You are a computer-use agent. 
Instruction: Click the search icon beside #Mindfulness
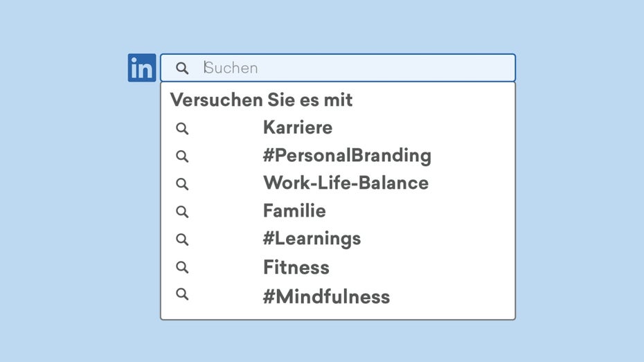(x=182, y=294)
